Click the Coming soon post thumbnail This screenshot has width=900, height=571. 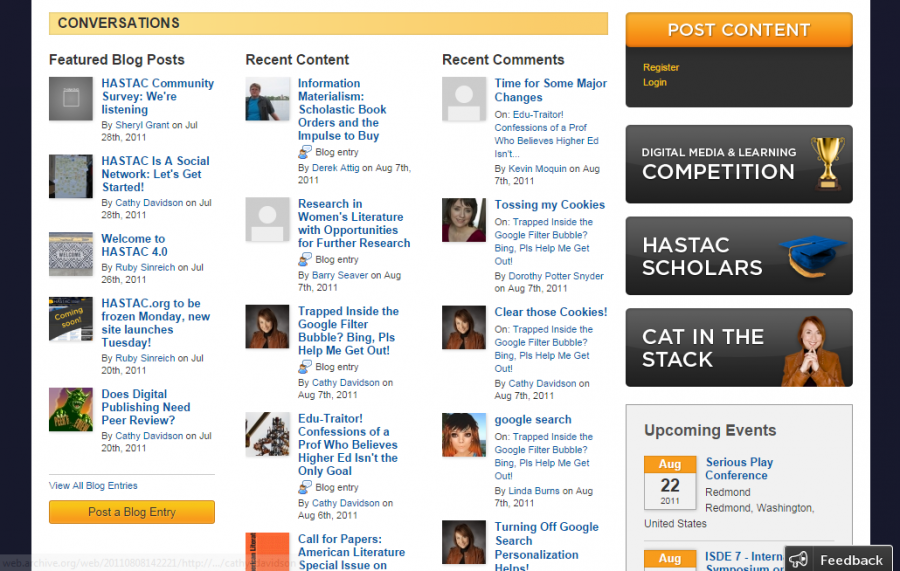(71, 318)
